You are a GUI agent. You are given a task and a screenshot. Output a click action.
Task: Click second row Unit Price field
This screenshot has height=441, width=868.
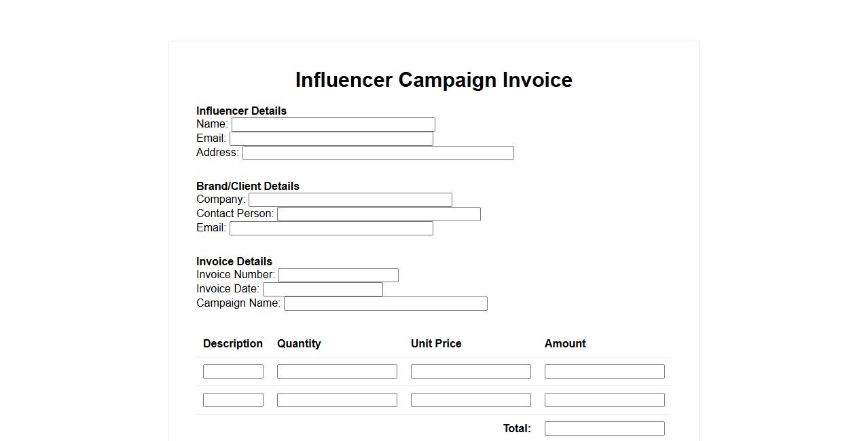point(471,400)
